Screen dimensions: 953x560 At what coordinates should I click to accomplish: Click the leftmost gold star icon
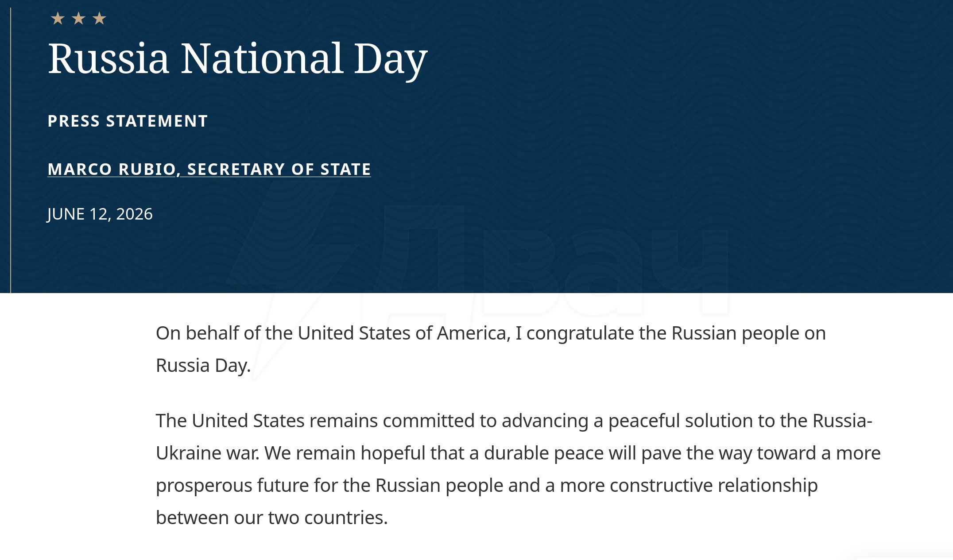(x=58, y=19)
